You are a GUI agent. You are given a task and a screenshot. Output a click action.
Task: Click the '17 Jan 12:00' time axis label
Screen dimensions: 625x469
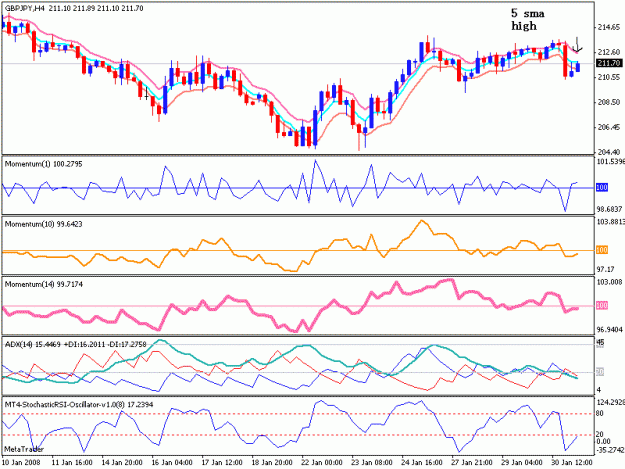click(x=222, y=463)
